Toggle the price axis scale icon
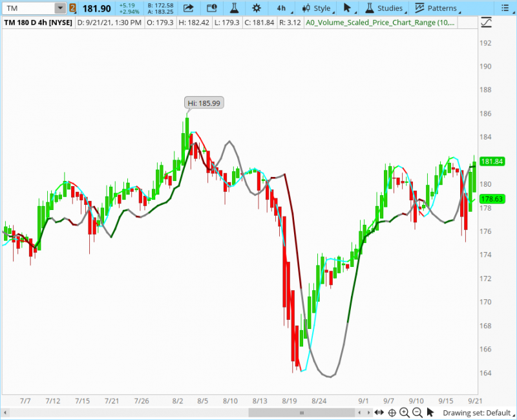The image size is (517, 420). [487, 22]
